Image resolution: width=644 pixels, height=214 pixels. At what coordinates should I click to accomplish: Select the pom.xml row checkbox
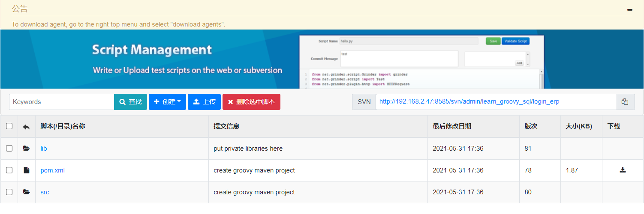point(9,170)
